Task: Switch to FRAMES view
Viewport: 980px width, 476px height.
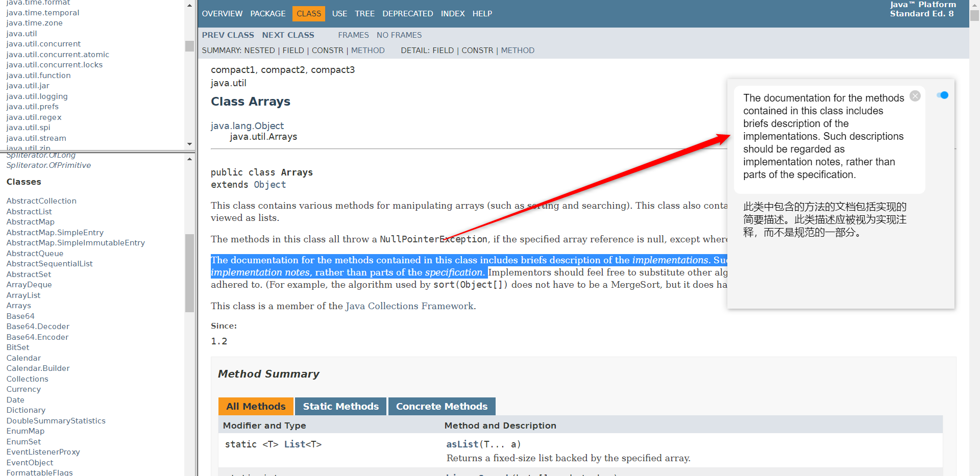Action: click(x=353, y=35)
